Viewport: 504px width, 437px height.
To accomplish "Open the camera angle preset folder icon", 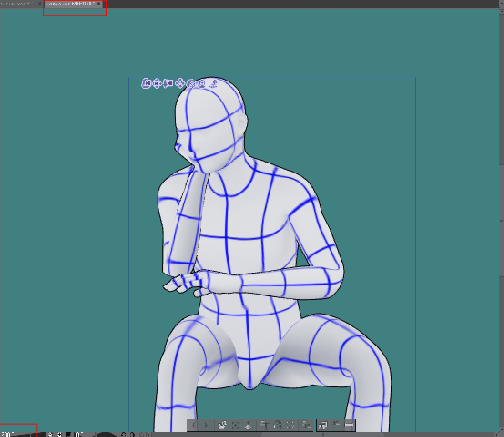I will pos(222,426).
